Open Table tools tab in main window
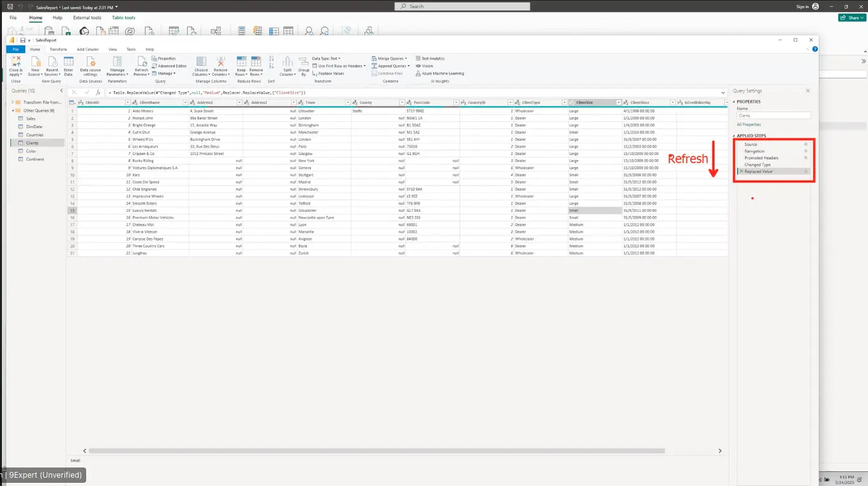This screenshot has width=868, height=486. click(123, 18)
